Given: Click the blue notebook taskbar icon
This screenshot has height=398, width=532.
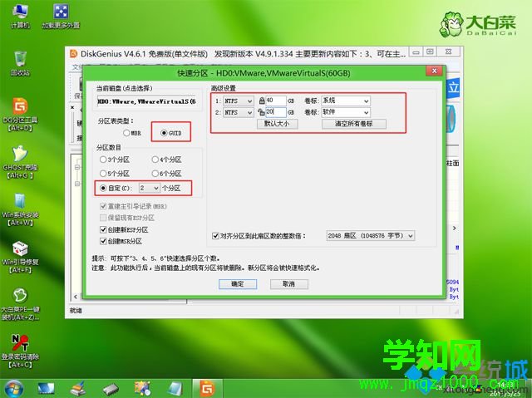Looking at the screenshot, I should 175,389.
